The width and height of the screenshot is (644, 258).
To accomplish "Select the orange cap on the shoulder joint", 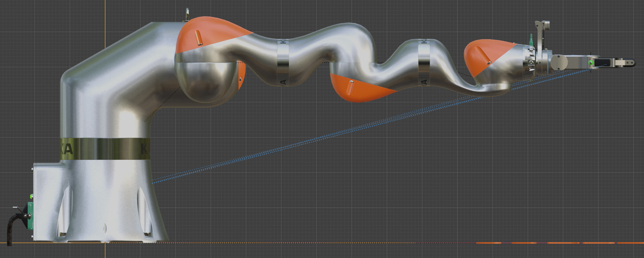I will [x=210, y=34].
